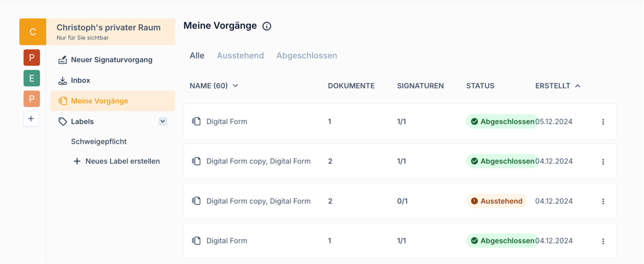This screenshot has height=264, width=644.
Task: Select the red P workspace avatar
Action: [32, 58]
